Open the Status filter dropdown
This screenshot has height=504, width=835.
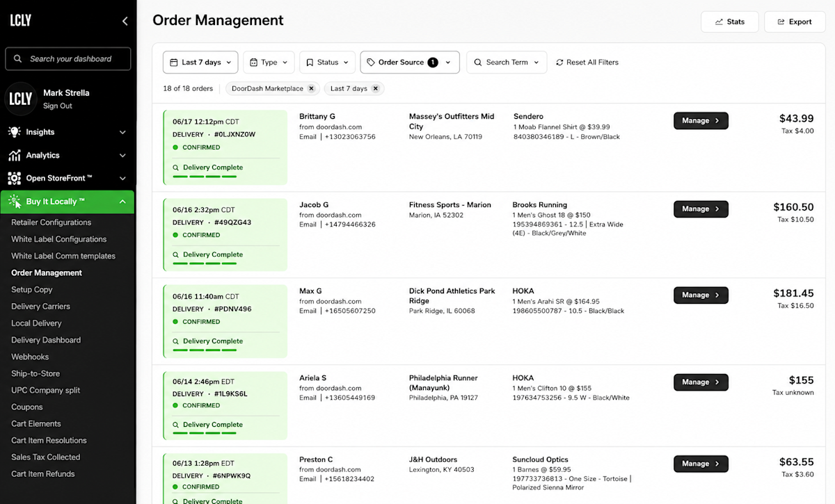pos(328,63)
